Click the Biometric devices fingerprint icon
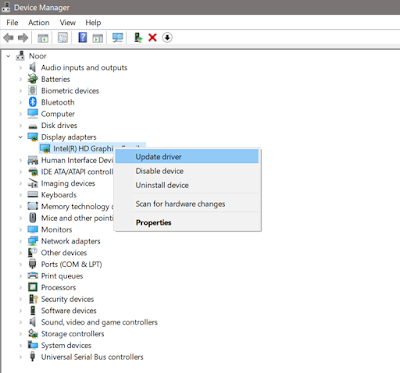 point(33,90)
